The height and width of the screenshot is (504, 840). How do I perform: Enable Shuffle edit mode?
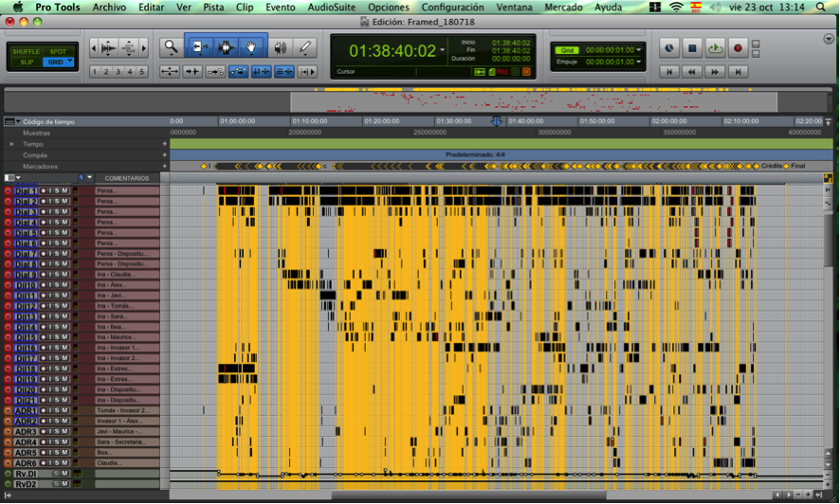27,52
